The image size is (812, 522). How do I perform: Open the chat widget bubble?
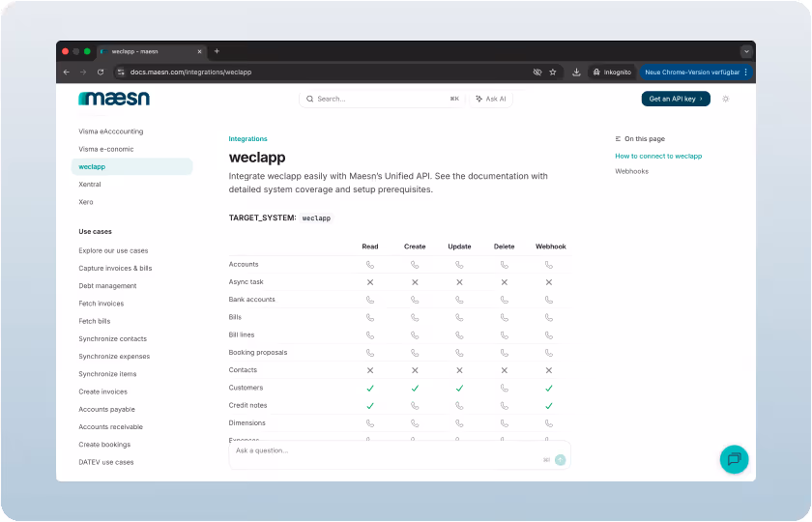click(735, 459)
